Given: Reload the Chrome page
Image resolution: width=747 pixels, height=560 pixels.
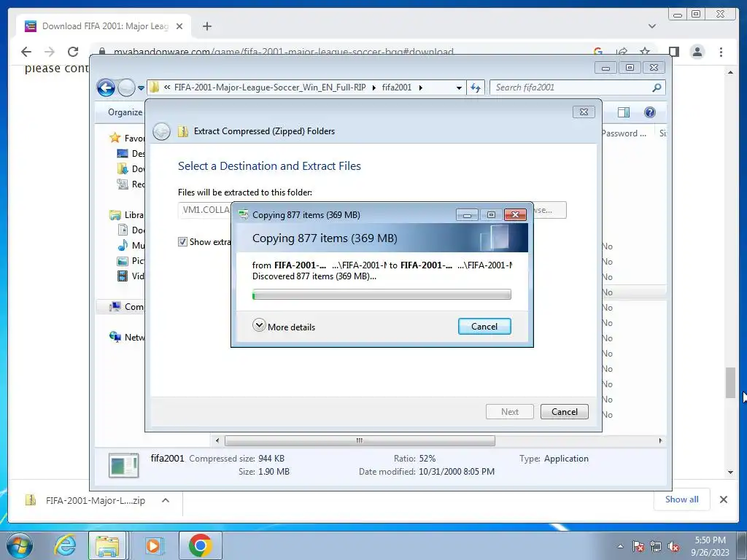Looking at the screenshot, I should pos(73,52).
